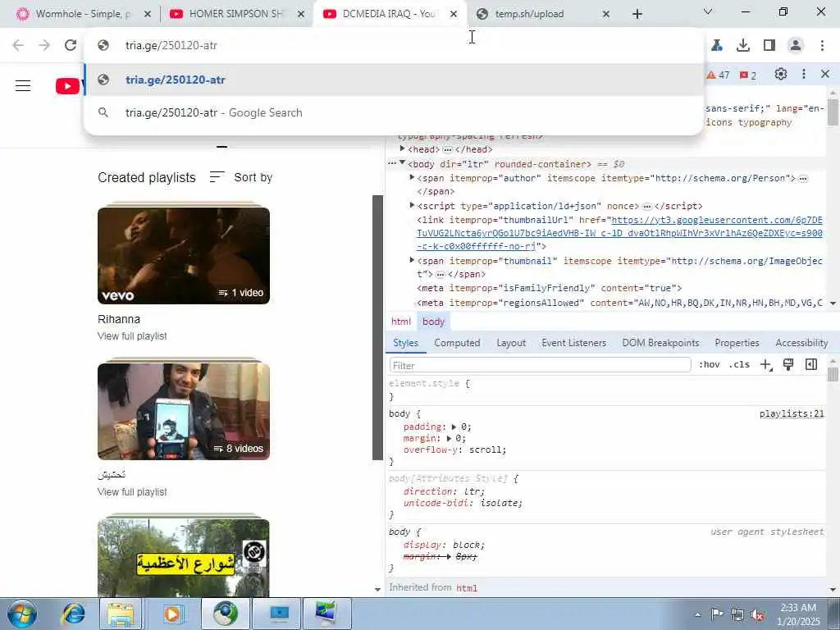
Task: Switch to Properties tab
Action: pyautogui.click(x=737, y=343)
